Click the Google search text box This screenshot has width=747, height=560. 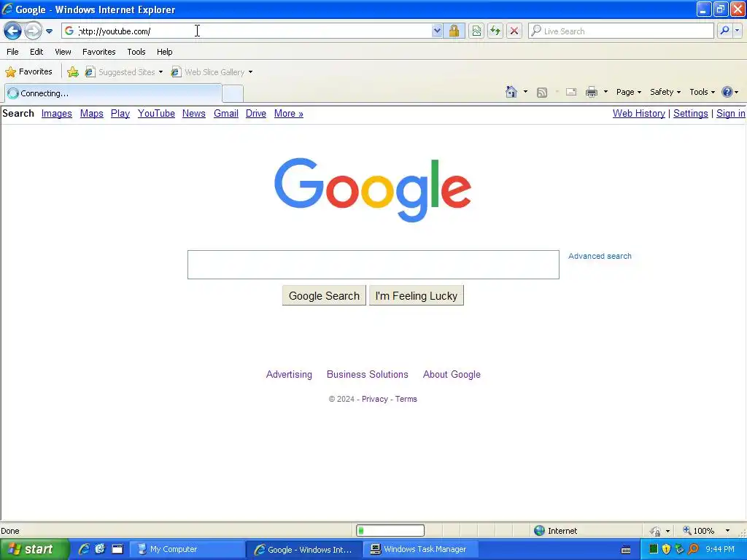point(373,265)
